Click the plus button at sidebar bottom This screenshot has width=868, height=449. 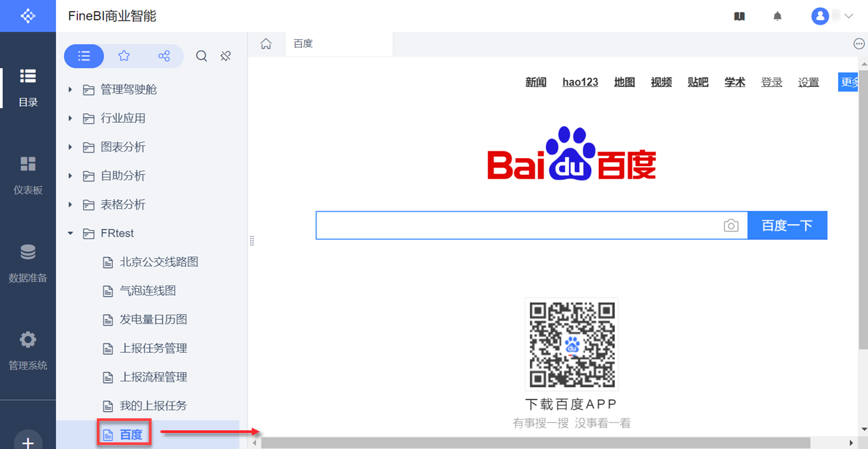[28, 442]
